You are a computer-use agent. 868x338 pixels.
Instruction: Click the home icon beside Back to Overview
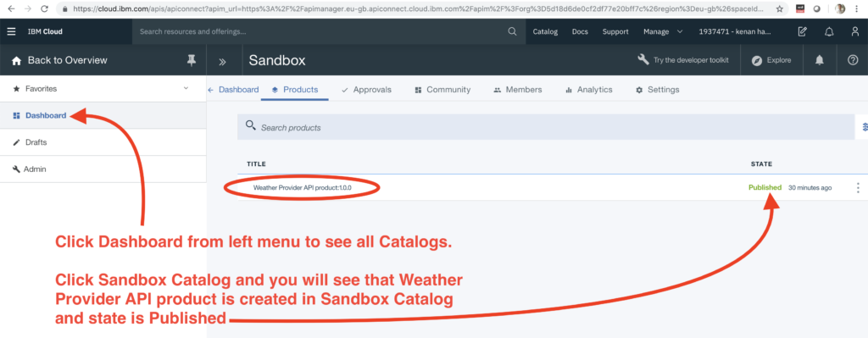click(17, 60)
